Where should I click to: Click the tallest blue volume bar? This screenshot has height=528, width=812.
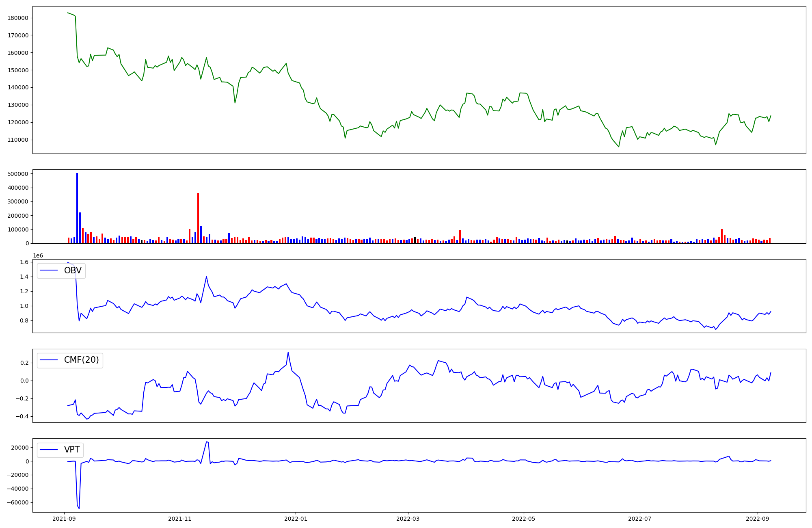click(x=77, y=208)
